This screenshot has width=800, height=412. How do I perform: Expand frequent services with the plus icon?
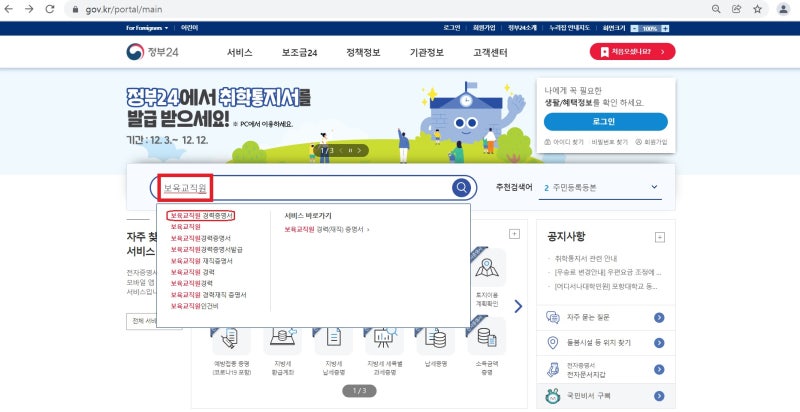pyautogui.click(x=514, y=234)
